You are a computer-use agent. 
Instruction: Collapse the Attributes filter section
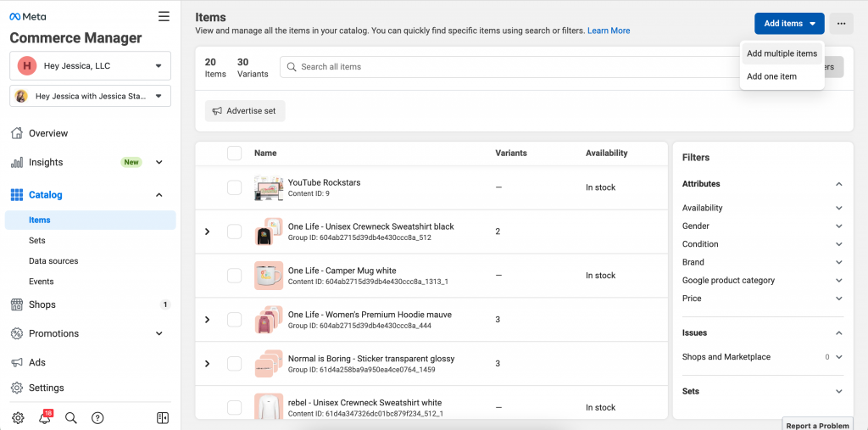[839, 184]
